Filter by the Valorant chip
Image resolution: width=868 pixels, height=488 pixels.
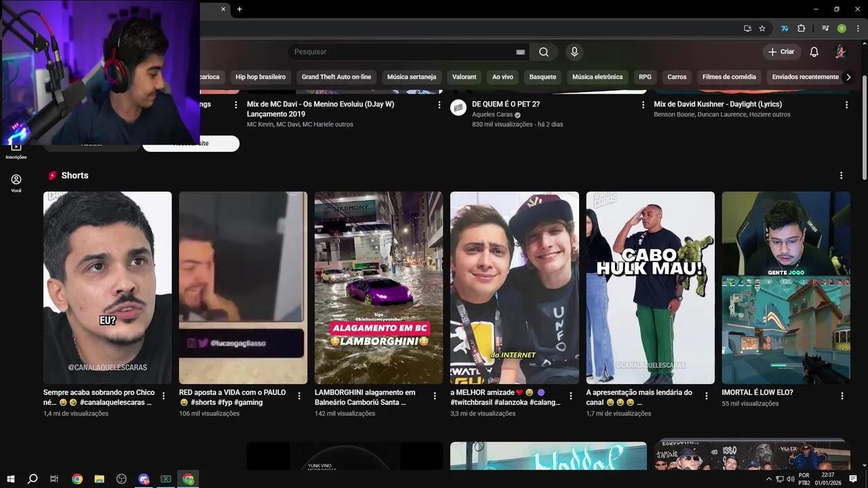pos(465,77)
